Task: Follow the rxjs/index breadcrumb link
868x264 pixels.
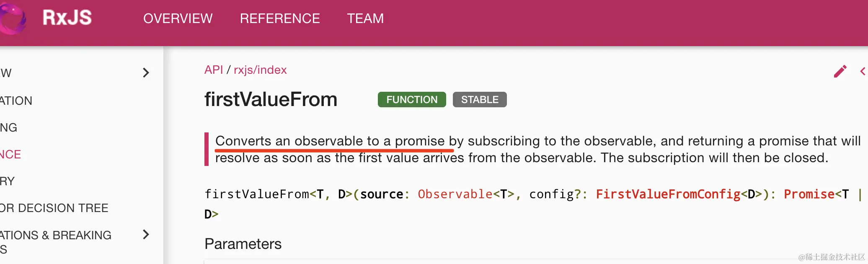Action: pos(260,70)
